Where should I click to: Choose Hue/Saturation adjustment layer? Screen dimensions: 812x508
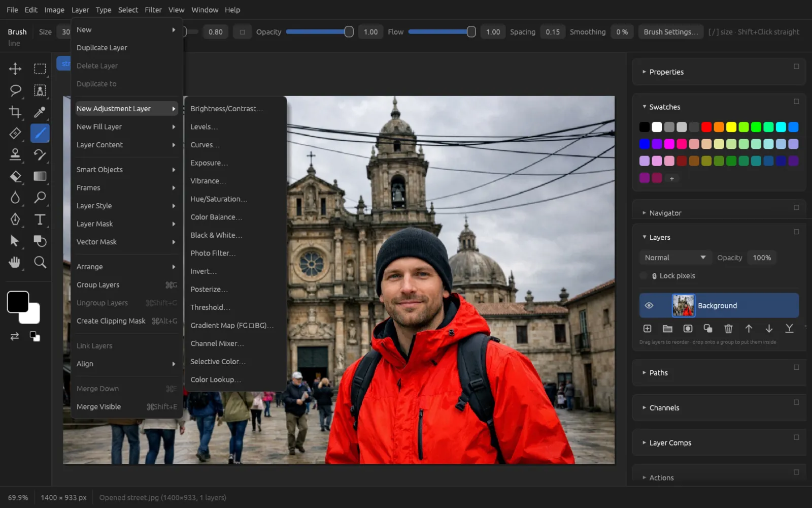point(235,199)
